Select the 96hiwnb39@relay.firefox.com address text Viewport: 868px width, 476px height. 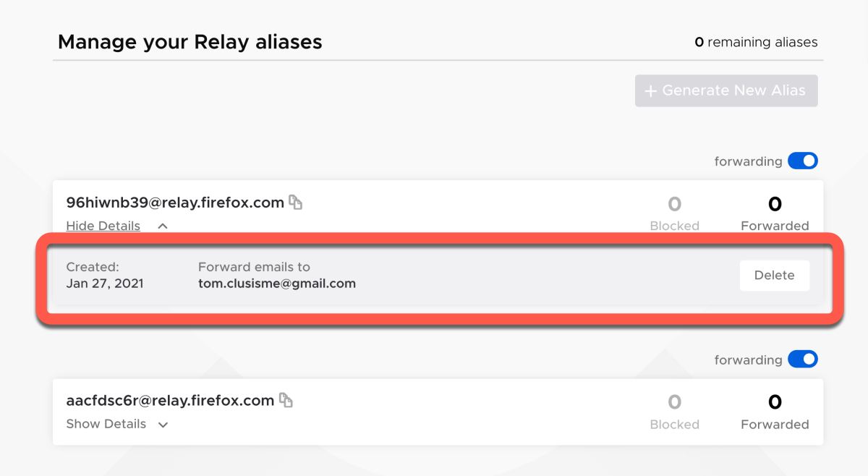pos(175,203)
